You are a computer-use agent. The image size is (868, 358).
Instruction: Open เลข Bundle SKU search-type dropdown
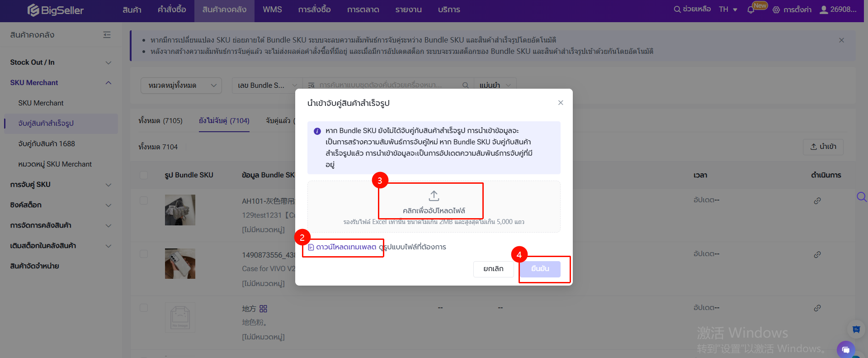tap(267, 86)
